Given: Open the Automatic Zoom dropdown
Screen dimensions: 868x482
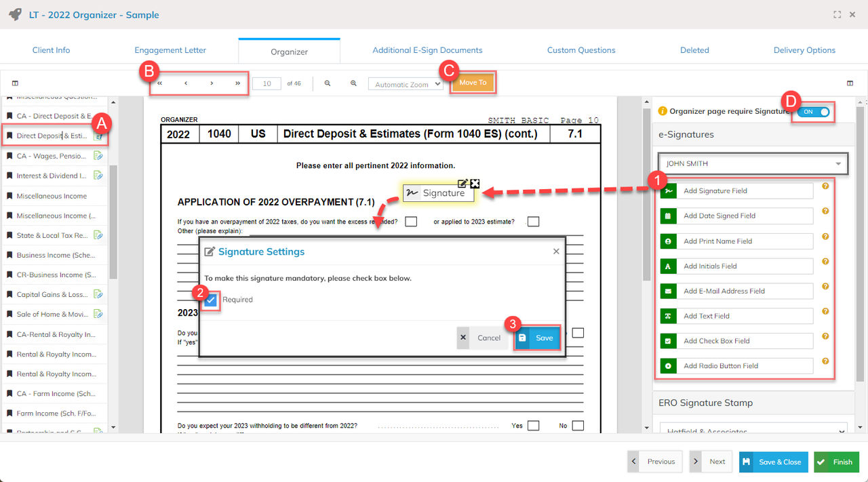Looking at the screenshot, I should (405, 84).
